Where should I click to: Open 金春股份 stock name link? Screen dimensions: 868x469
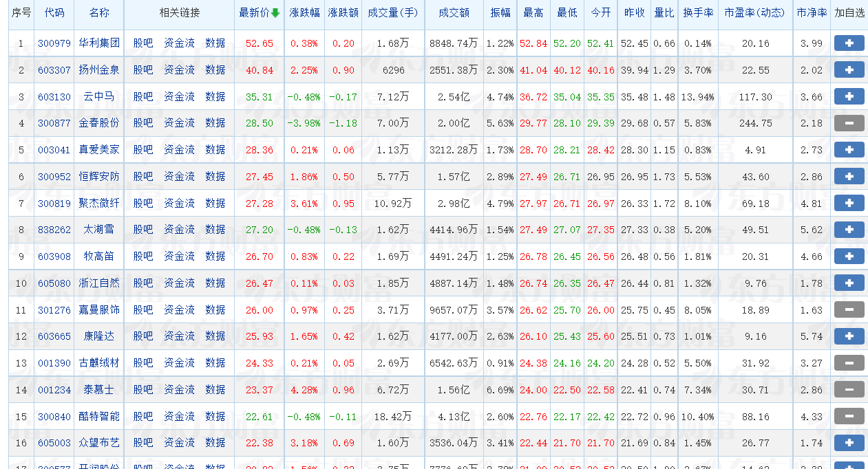(x=99, y=123)
